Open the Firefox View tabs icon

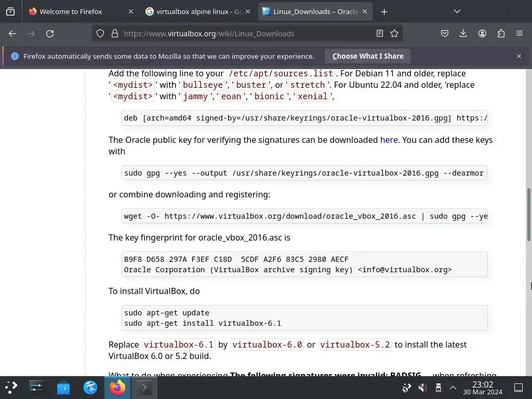tap(10, 11)
